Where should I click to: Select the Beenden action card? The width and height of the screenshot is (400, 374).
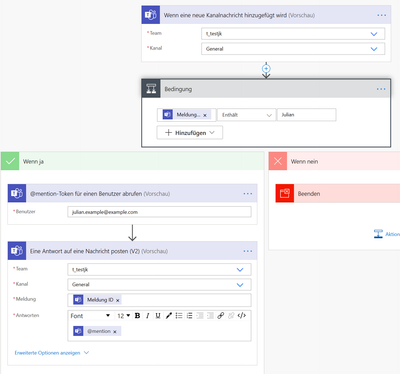click(x=338, y=193)
